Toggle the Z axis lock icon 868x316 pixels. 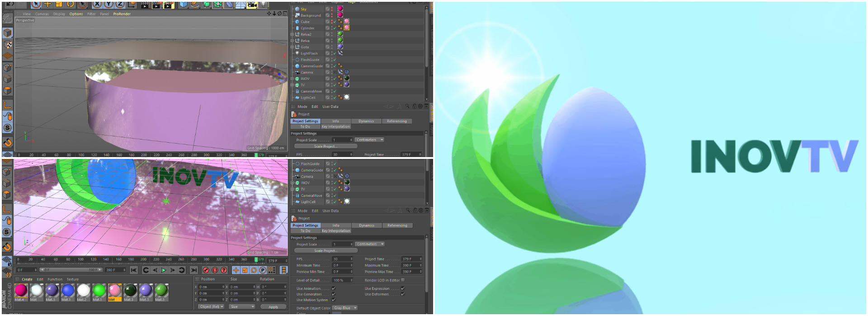(120, 5)
